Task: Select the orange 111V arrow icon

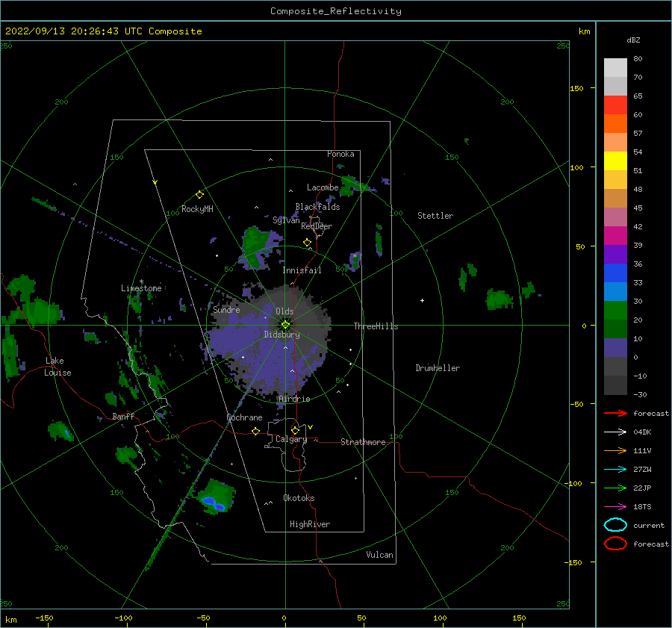Action: coord(615,450)
